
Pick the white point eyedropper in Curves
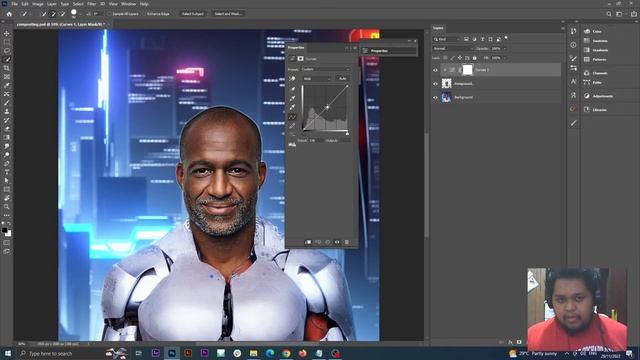292,107
